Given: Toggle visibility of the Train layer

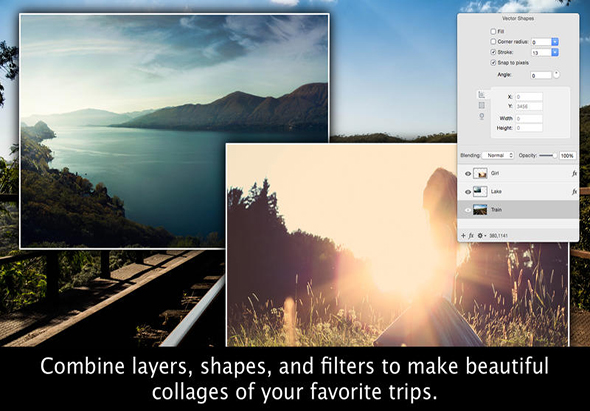Looking at the screenshot, I should click(468, 210).
